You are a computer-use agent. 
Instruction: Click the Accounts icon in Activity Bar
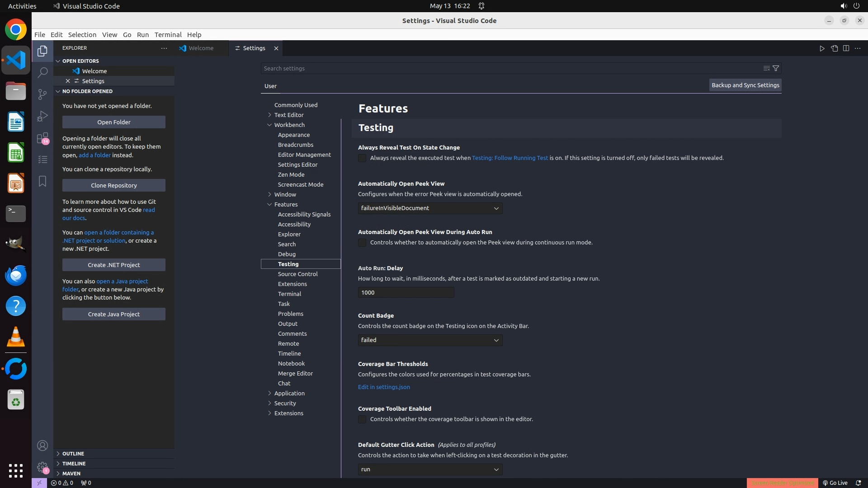click(x=42, y=446)
